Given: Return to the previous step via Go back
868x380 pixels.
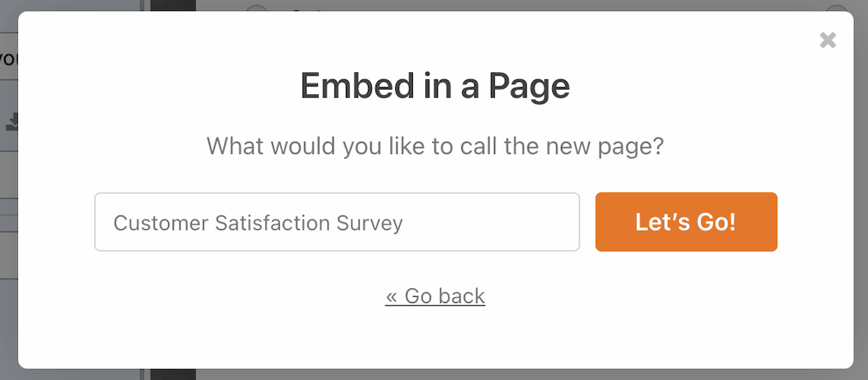Looking at the screenshot, I should coord(435,297).
